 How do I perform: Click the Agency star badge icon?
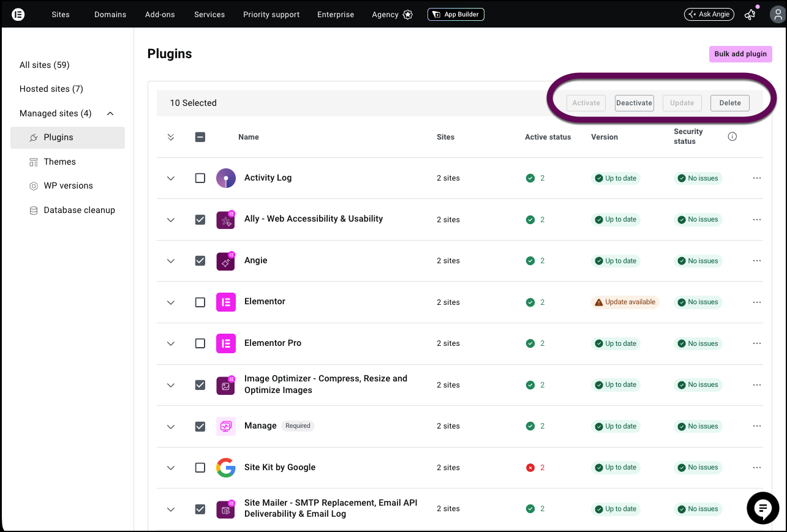tap(408, 15)
